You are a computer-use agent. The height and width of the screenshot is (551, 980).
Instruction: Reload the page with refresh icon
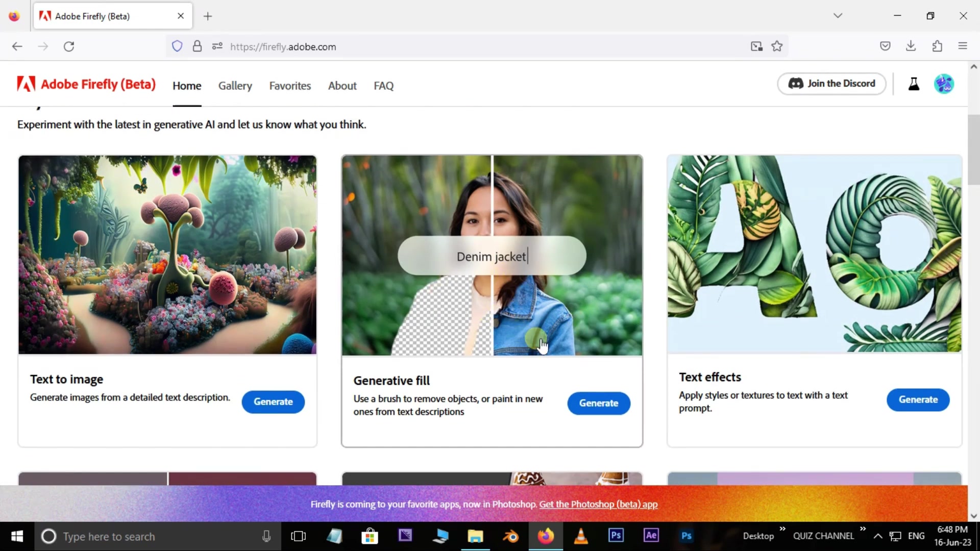(69, 46)
